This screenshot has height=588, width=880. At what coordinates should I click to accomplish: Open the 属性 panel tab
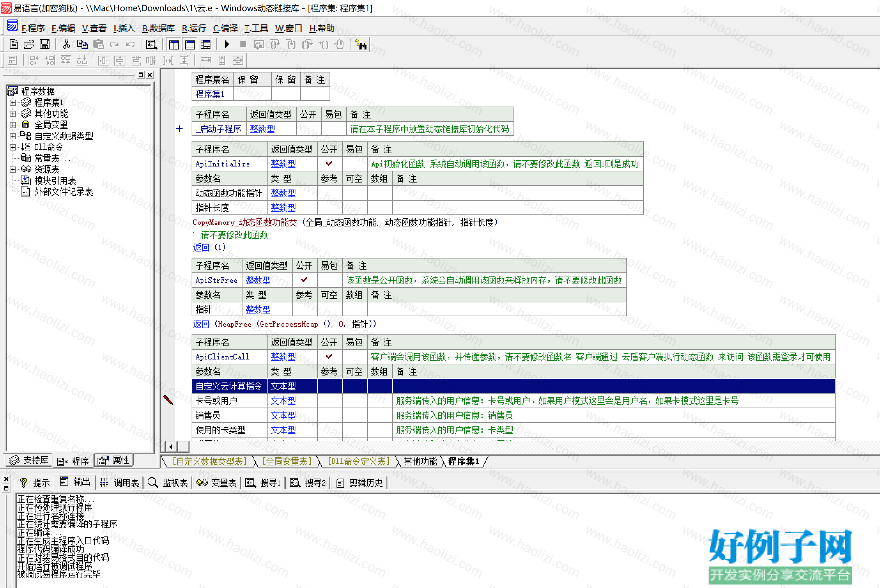pos(114,460)
